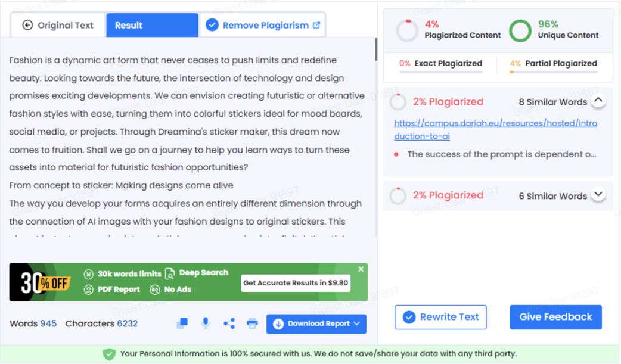Switch to the Original Text tab
The height and width of the screenshot is (364, 621).
(58, 25)
